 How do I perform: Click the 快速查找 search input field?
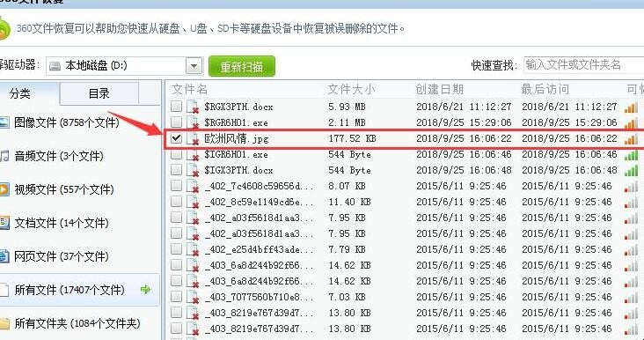(x=583, y=65)
